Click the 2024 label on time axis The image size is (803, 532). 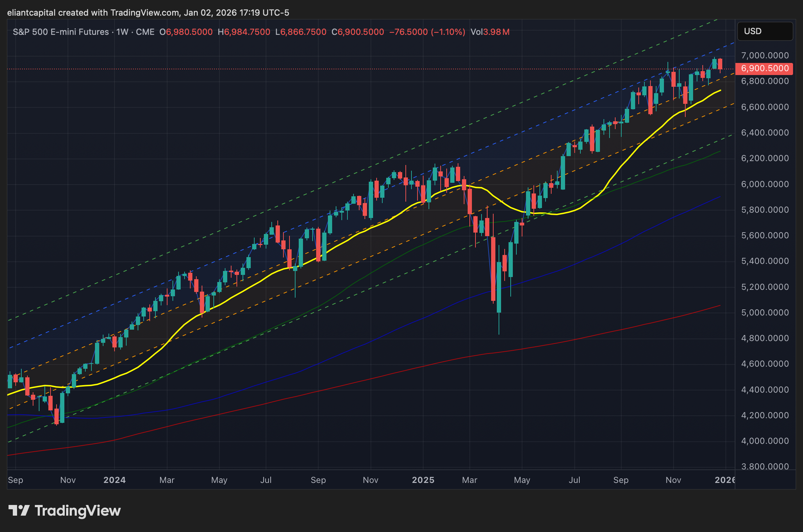pos(115,480)
